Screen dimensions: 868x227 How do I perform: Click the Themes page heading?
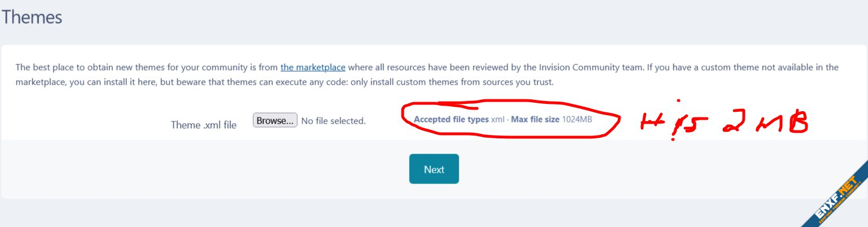(x=32, y=18)
